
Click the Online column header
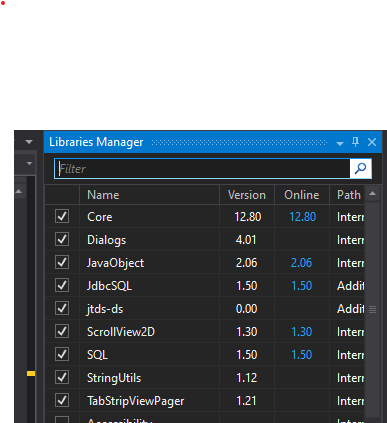pos(302,195)
